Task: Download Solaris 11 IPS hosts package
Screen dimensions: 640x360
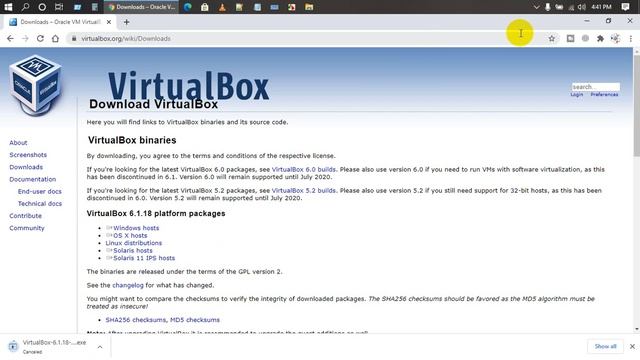Action: [x=144, y=258]
